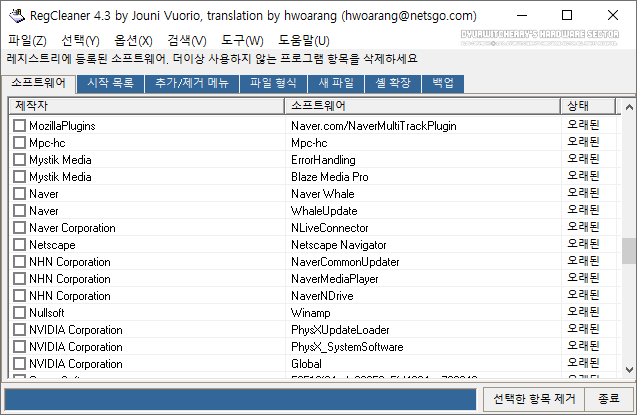The height and width of the screenshot is (415, 637).
Task: Tick the NHN Corporation NaverNDrive checkbox
Action: [x=20, y=296]
